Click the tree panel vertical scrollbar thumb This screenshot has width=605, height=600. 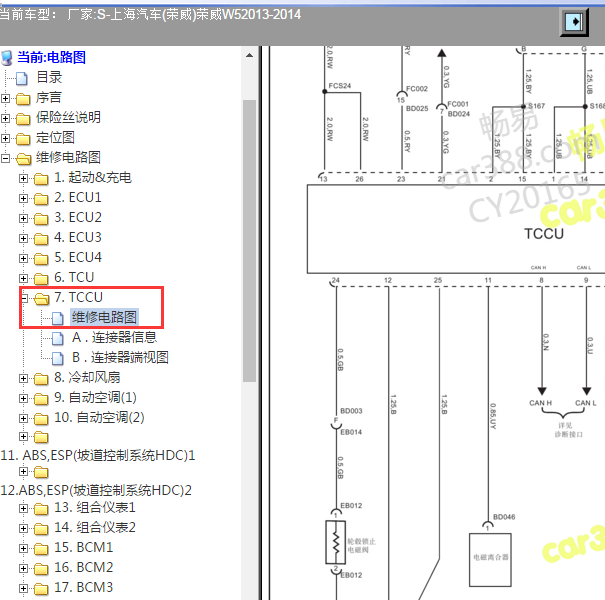(250, 241)
